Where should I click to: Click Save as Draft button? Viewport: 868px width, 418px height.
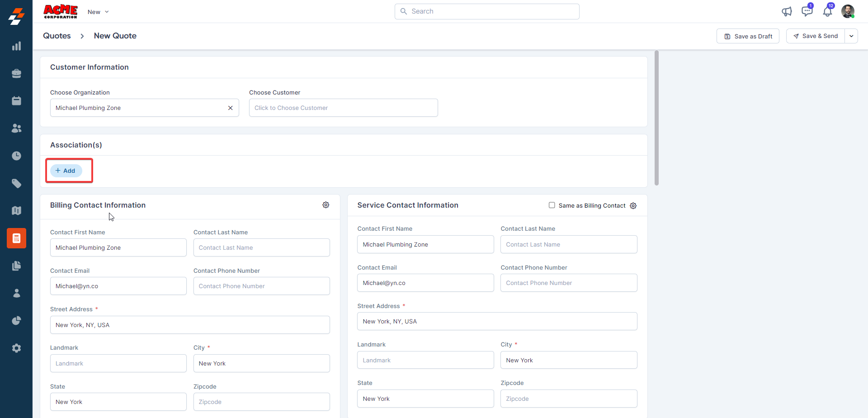pyautogui.click(x=748, y=36)
